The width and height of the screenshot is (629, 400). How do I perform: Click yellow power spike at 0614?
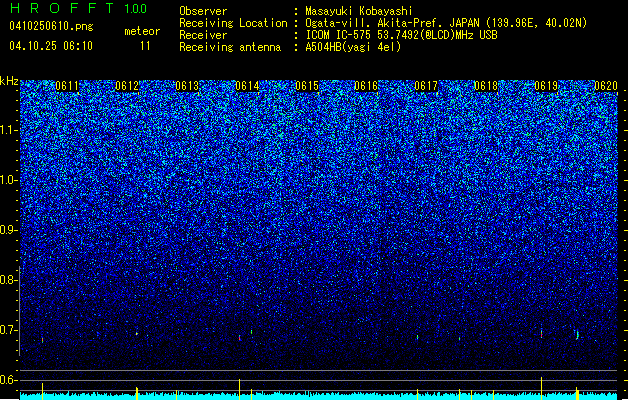click(x=239, y=389)
